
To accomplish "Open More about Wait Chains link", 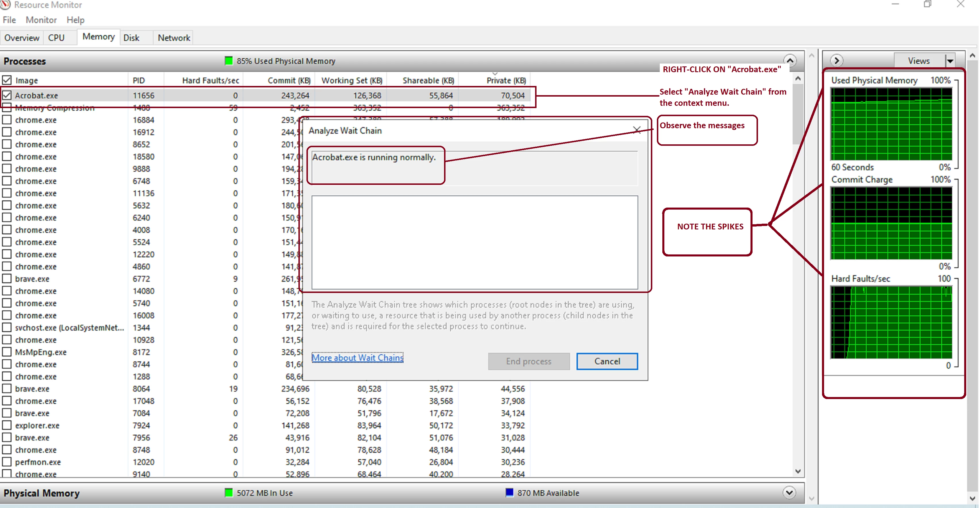I will tap(357, 358).
